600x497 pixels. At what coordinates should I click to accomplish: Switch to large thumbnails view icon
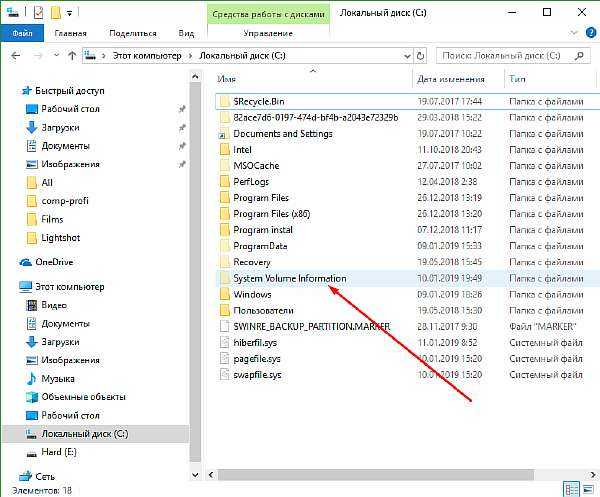[588, 489]
